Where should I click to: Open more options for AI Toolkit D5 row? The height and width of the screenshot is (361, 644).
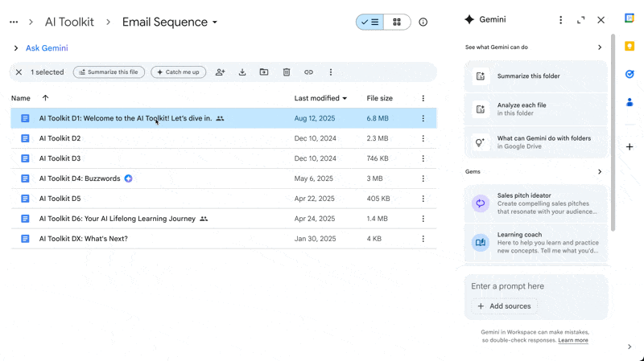pyautogui.click(x=423, y=199)
